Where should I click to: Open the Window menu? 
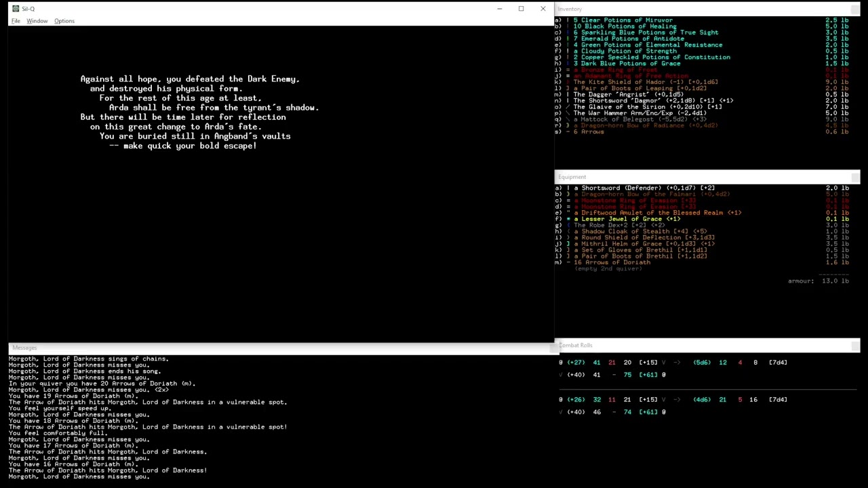[37, 21]
